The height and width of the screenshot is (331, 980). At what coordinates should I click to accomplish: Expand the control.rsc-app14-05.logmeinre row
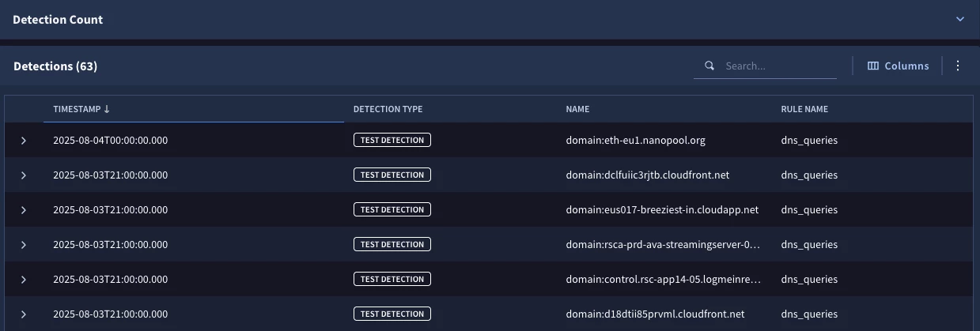(24, 280)
